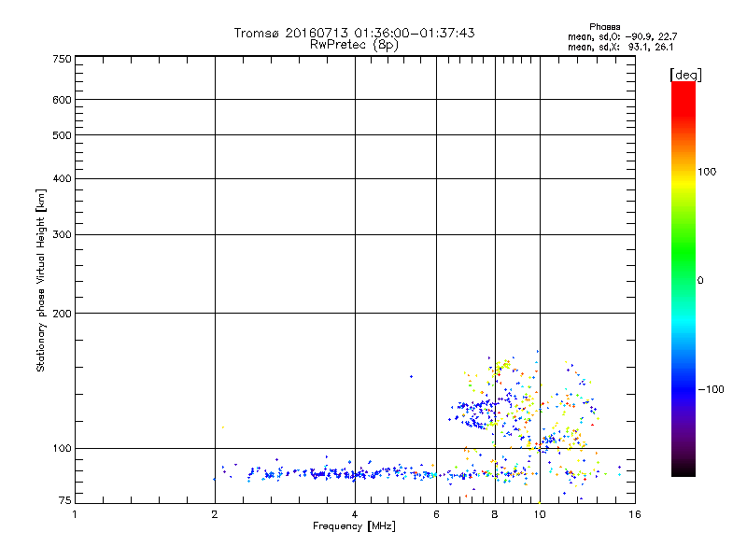The image size is (747, 560).
Task: Click the 'Stationary phase Virtual Height [km]' y-axis label
Action: tap(41, 280)
